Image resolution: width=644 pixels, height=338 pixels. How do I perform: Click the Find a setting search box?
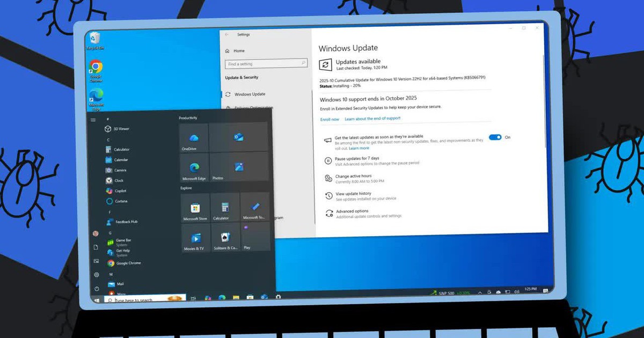(x=266, y=64)
